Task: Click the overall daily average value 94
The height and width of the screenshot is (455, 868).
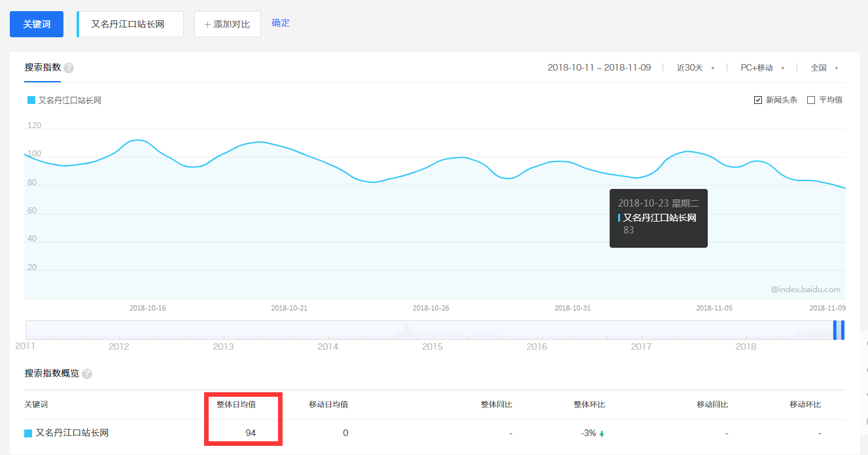Action: 251,433
